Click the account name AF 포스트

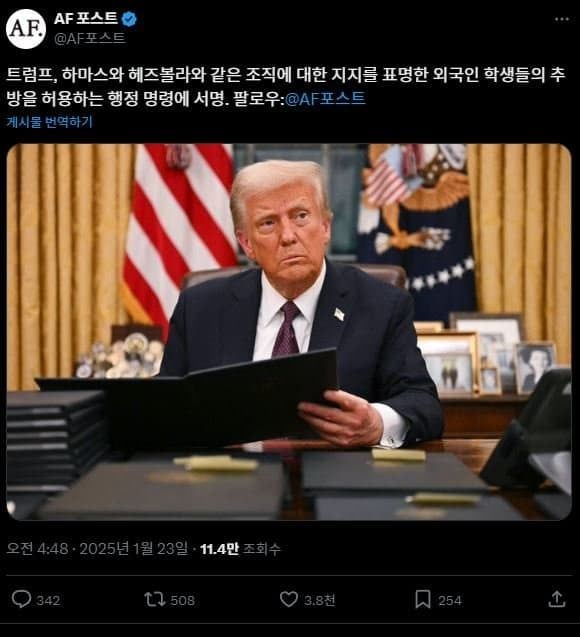(86, 19)
